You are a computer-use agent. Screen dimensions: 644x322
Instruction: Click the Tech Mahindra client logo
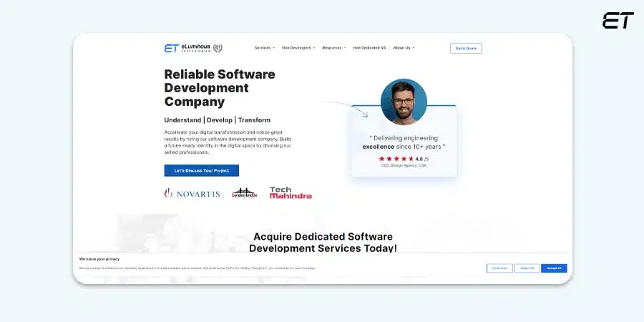(291, 193)
